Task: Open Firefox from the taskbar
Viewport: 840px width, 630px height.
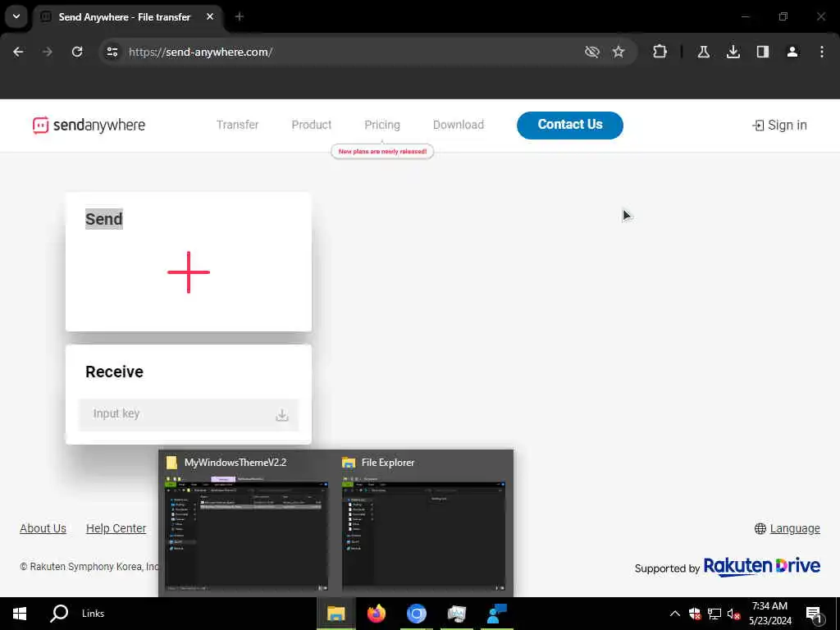Action: (377, 614)
